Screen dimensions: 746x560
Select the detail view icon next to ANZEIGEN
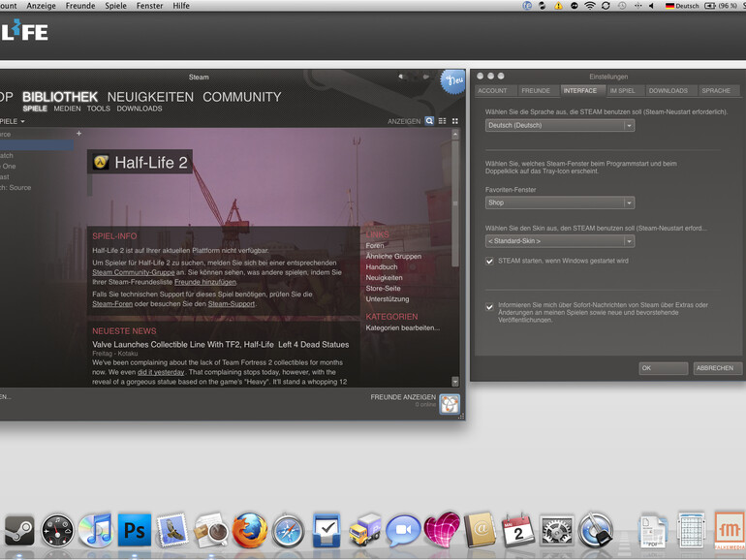tap(429, 121)
